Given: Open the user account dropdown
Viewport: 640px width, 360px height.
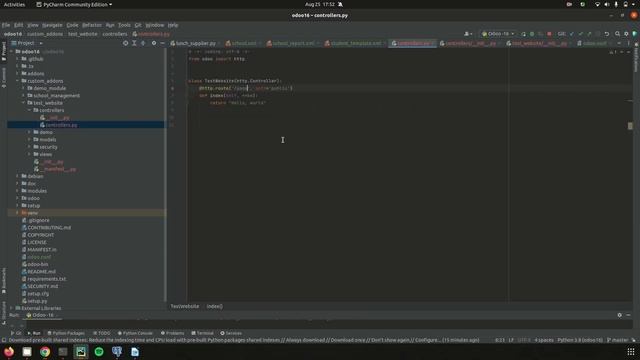Looking at the screenshot, I should [468, 34].
